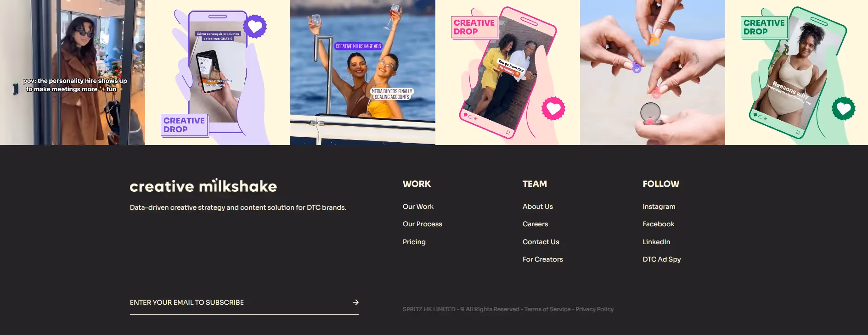
Task: Open the hands holding rings post
Action: point(653,73)
